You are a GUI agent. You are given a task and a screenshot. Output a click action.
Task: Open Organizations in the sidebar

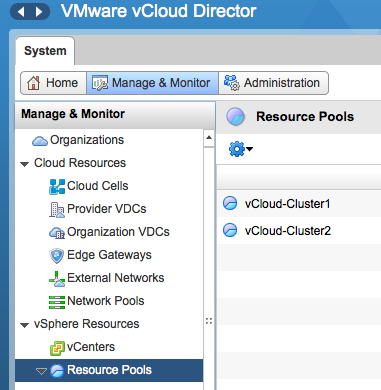coord(87,140)
